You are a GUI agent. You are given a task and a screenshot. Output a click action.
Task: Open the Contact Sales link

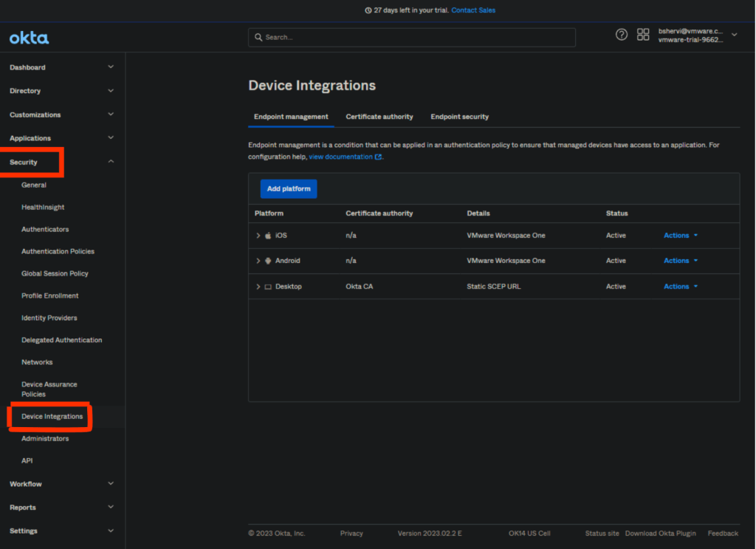(473, 10)
